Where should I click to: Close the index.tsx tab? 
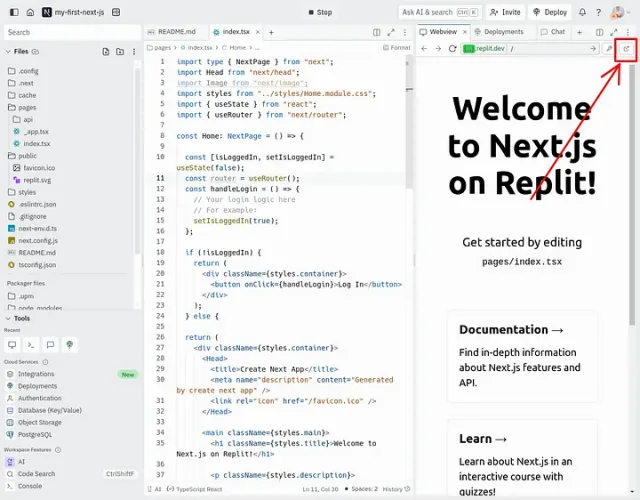click(x=258, y=32)
